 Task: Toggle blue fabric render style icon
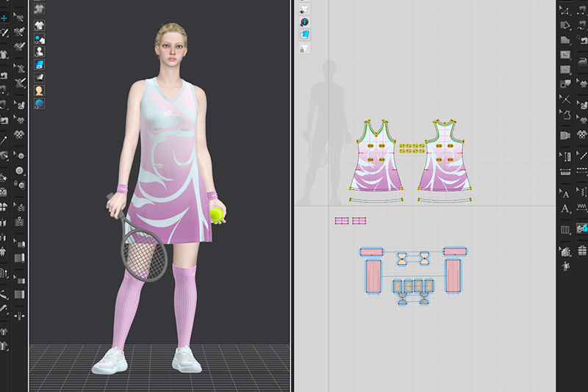pos(40,65)
